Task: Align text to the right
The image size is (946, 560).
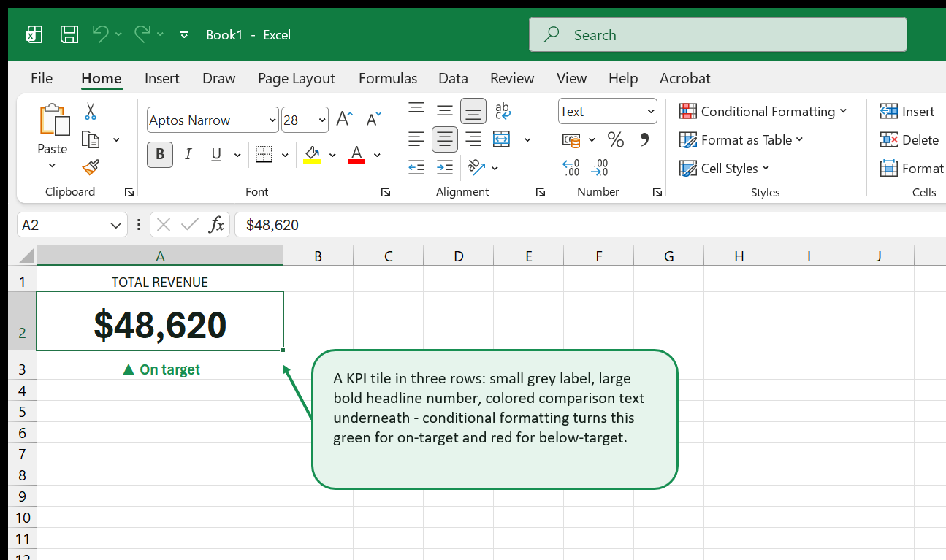Action: [473, 139]
